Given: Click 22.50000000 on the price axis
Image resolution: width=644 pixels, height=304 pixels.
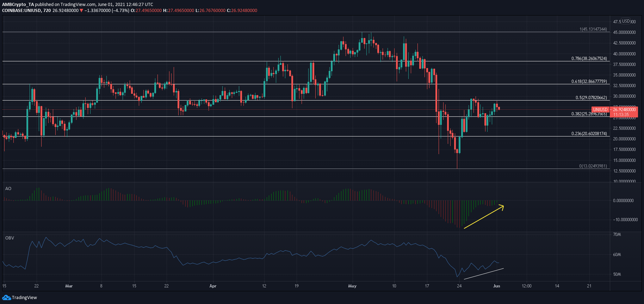Looking at the screenshot, I should tap(624, 128).
